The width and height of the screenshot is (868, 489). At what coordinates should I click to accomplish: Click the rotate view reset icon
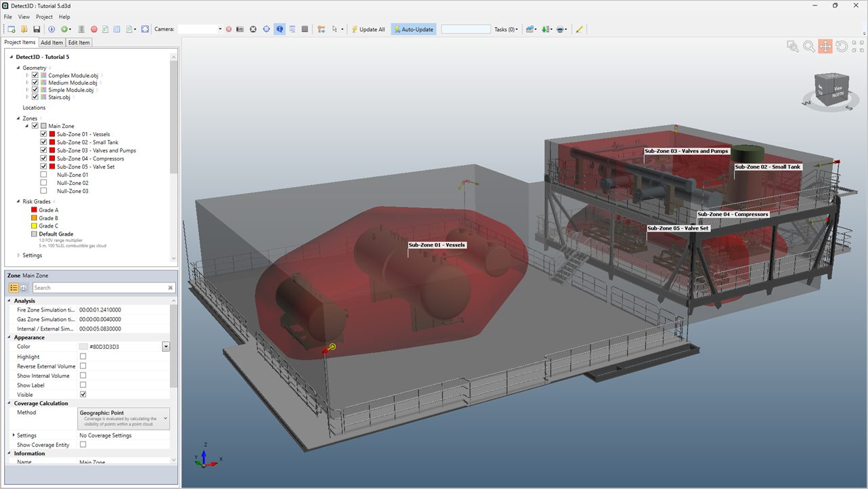(x=842, y=46)
